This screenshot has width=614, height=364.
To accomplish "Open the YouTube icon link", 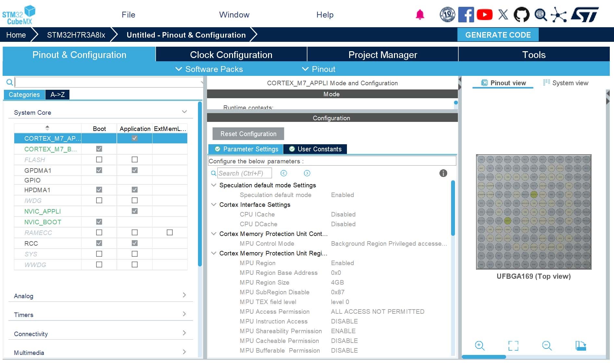I will pyautogui.click(x=485, y=15).
